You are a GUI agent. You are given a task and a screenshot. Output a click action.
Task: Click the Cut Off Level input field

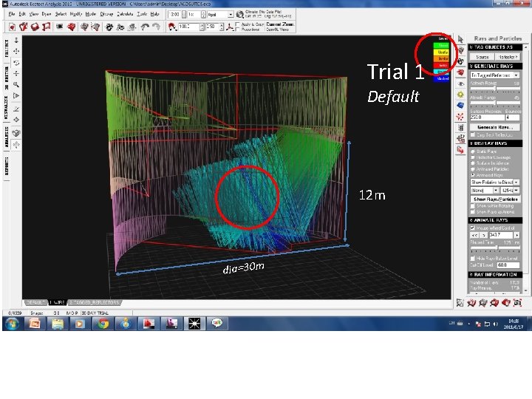[x=508, y=265]
